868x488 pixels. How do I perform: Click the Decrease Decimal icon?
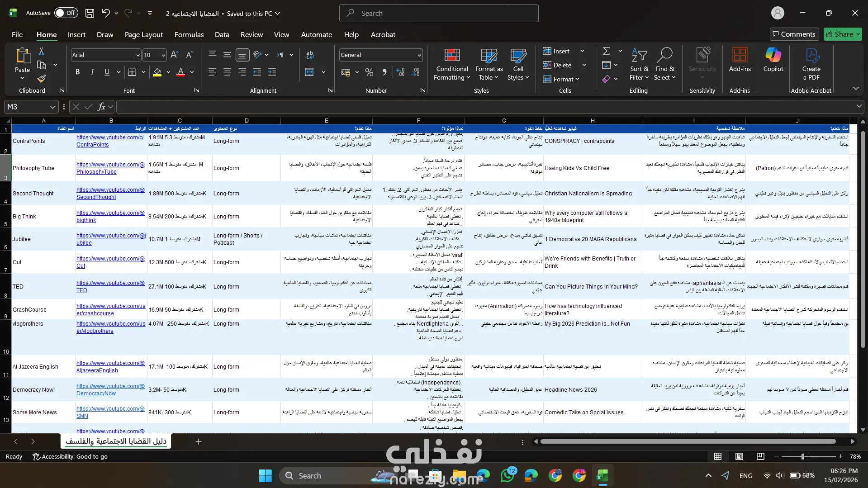coord(416,72)
